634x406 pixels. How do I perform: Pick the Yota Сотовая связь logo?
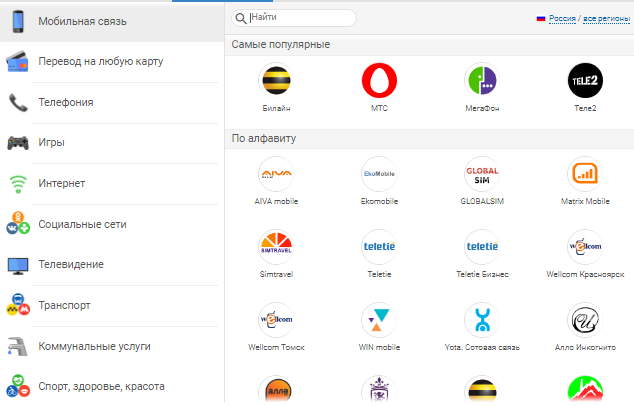tap(482, 320)
